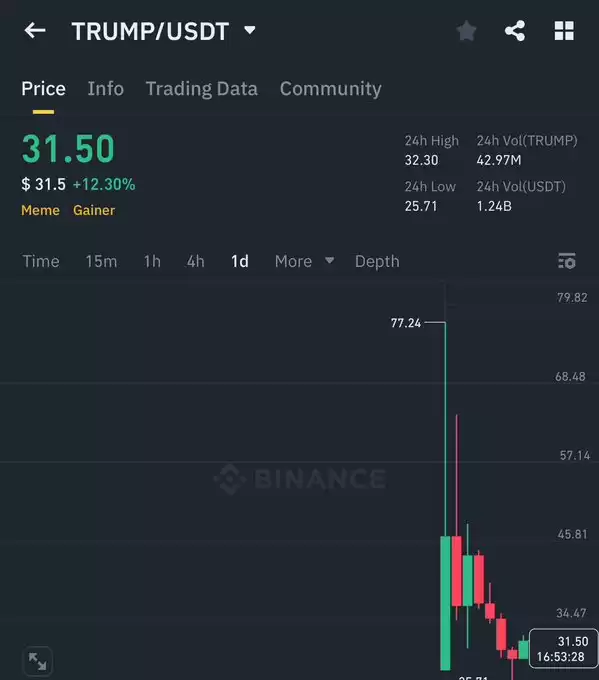This screenshot has width=599, height=680.
Task: Select the Price tab
Action: (43, 88)
